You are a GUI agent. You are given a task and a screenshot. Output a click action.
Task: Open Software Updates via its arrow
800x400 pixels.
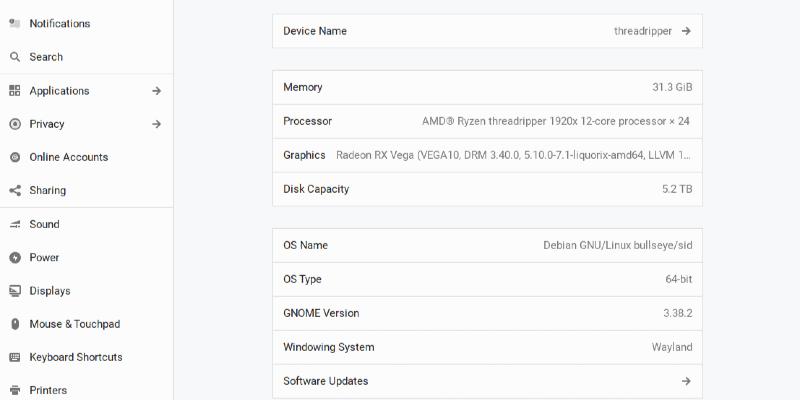point(686,381)
